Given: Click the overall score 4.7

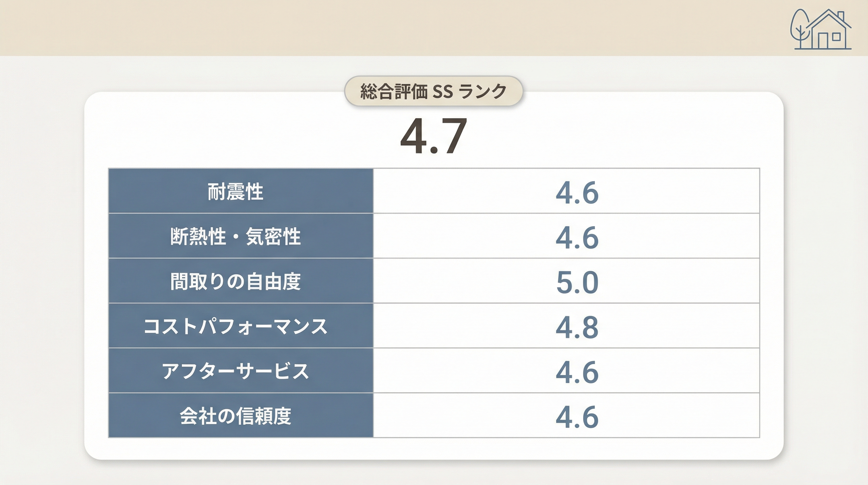Looking at the screenshot, I should tap(434, 135).
